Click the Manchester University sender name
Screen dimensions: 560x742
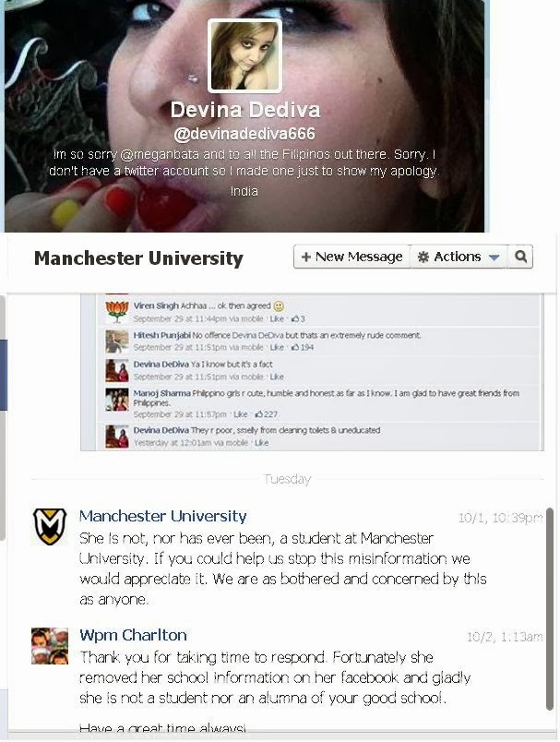[162, 516]
